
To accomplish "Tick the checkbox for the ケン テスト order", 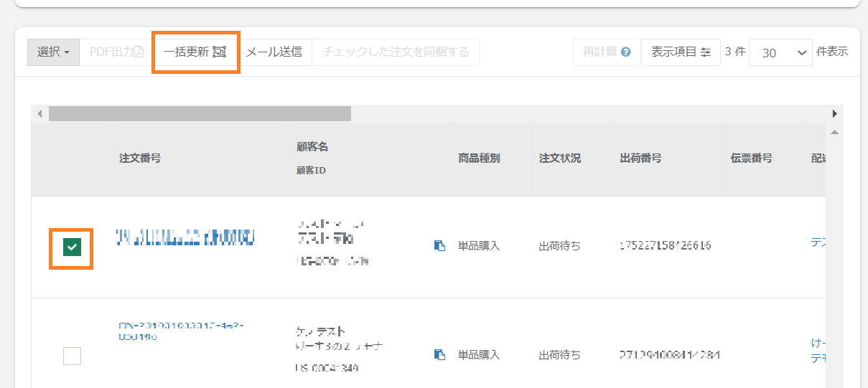I will pos(72,356).
